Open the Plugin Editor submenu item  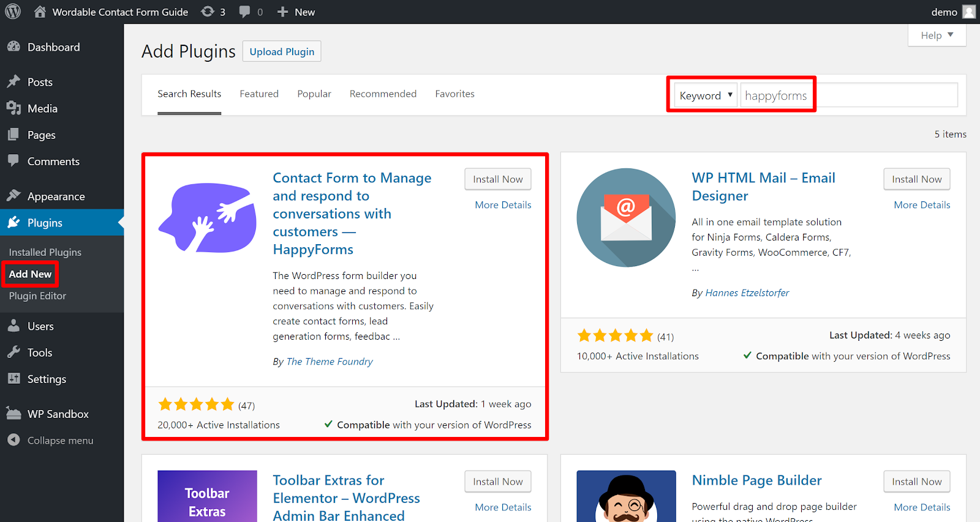37,296
